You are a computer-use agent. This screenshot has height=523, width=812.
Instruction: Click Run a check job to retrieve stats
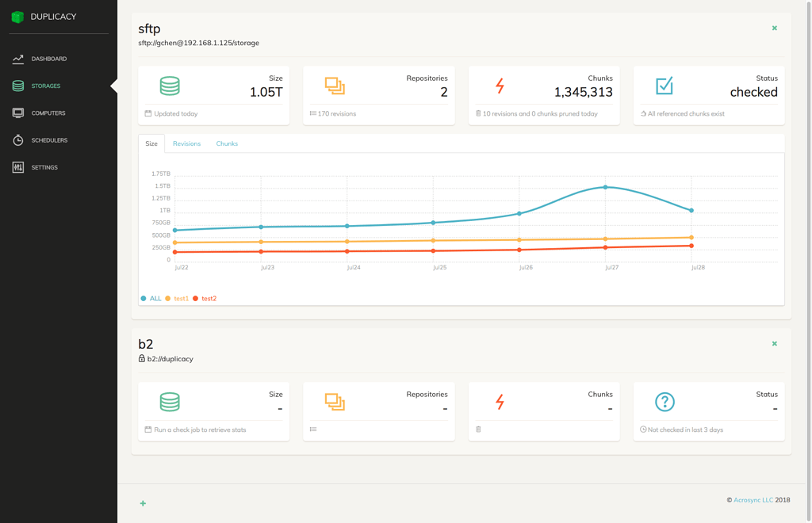(x=200, y=429)
